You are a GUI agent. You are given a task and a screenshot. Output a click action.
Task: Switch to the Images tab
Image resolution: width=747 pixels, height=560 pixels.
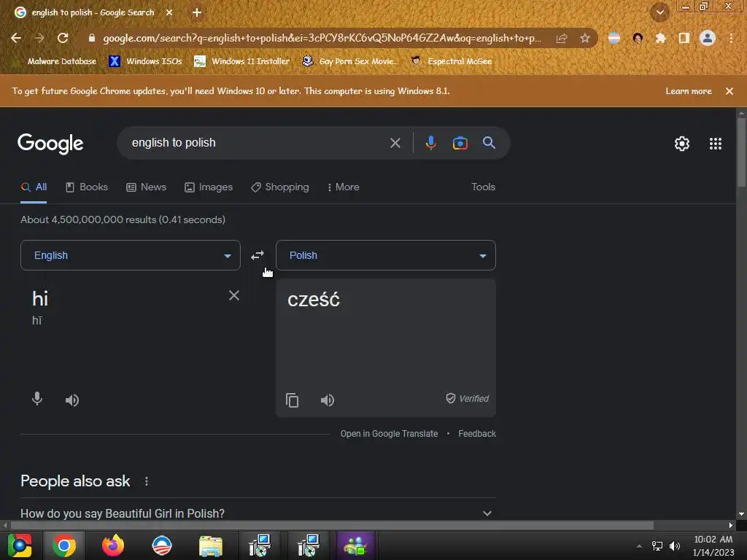tap(209, 187)
